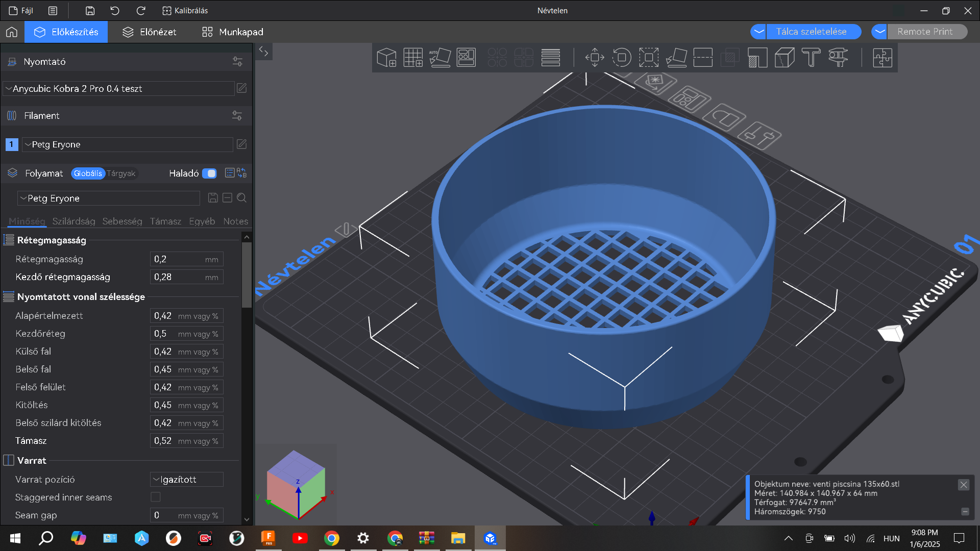The width and height of the screenshot is (980, 551).
Task: Select the Text shape tool
Action: [x=811, y=58]
